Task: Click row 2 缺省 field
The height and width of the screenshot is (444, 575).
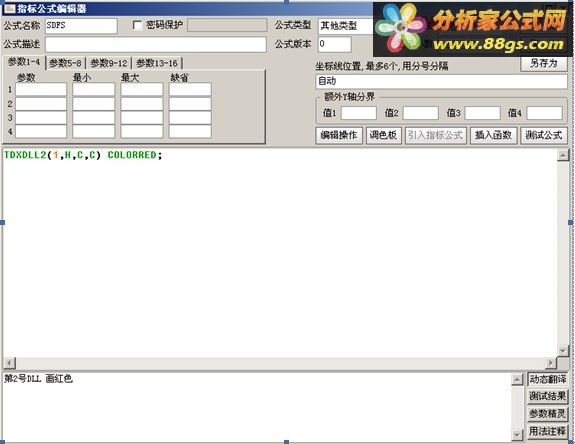Action: (190, 104)
